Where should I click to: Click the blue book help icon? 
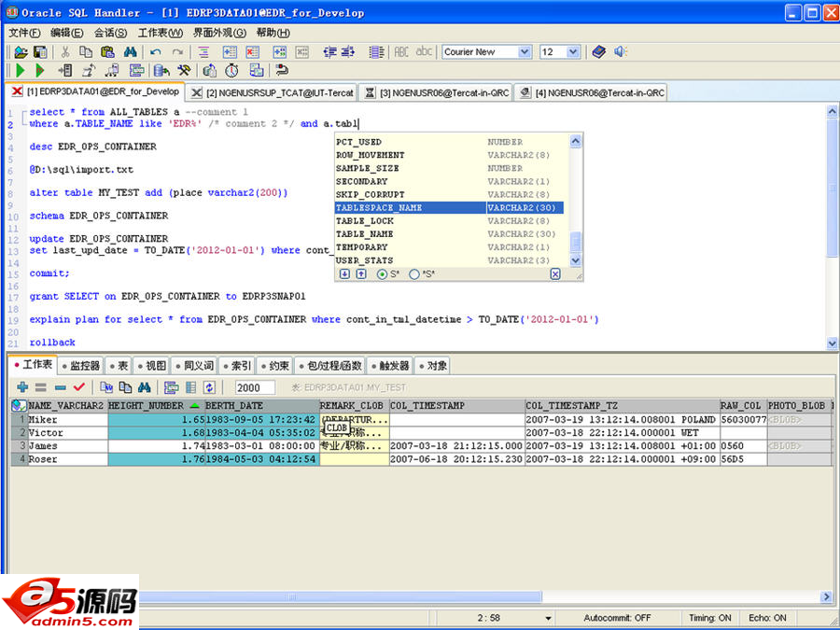[598, 52]
